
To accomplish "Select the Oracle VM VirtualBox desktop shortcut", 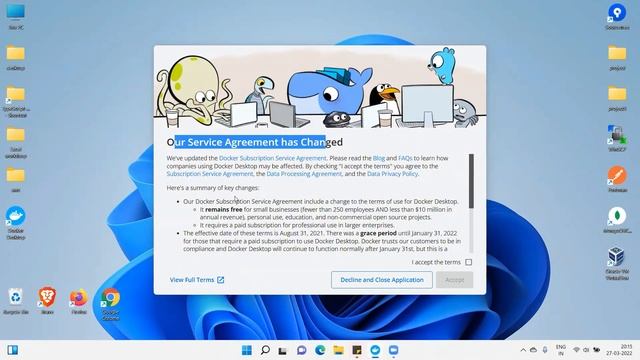I will point(617,263).
